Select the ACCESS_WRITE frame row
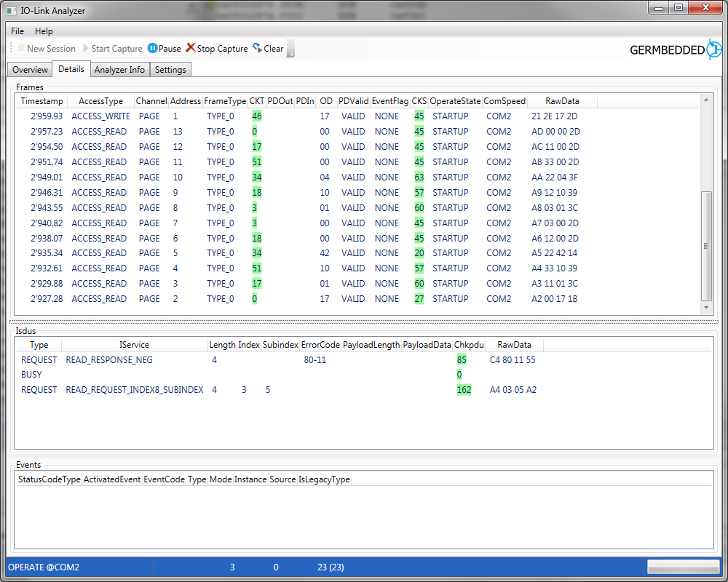Screen dimensions: 728x582 tap(100, 116)
